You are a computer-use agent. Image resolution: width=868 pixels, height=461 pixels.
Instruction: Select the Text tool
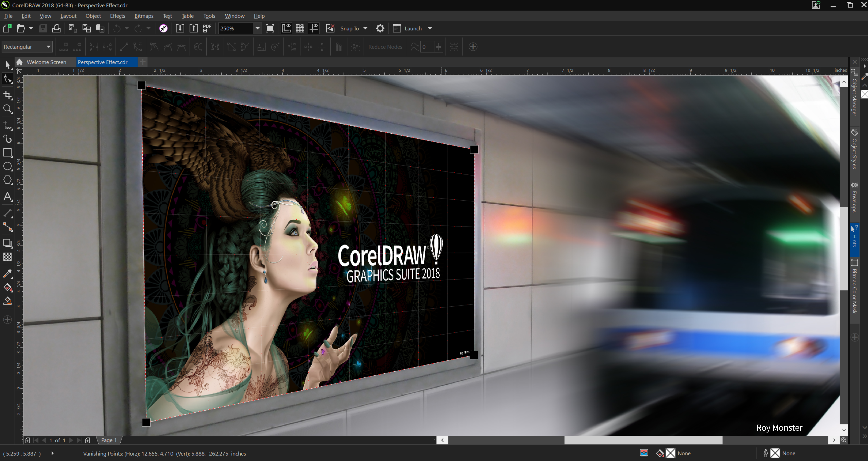[7, 197]
